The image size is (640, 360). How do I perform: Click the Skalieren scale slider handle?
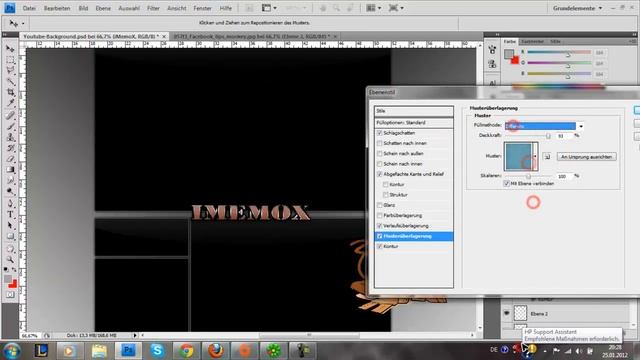(x=528, y=176)
